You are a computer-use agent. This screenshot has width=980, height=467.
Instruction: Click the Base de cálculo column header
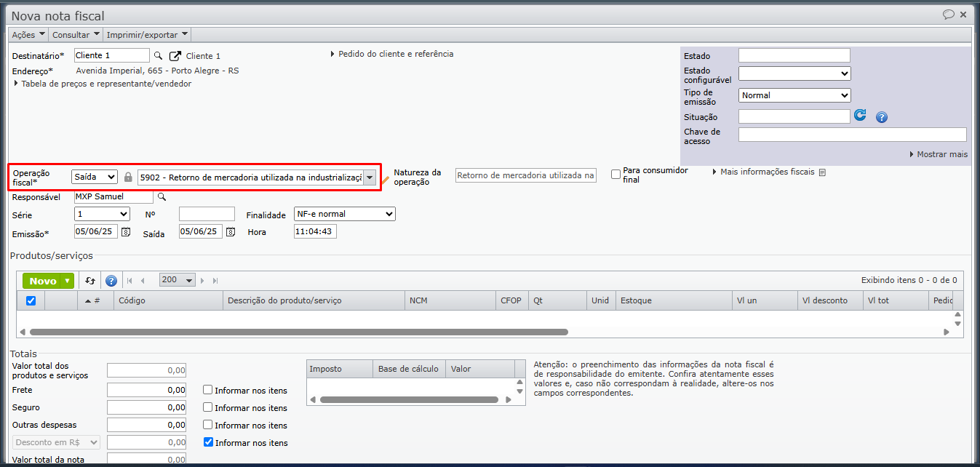coord(409,369)
